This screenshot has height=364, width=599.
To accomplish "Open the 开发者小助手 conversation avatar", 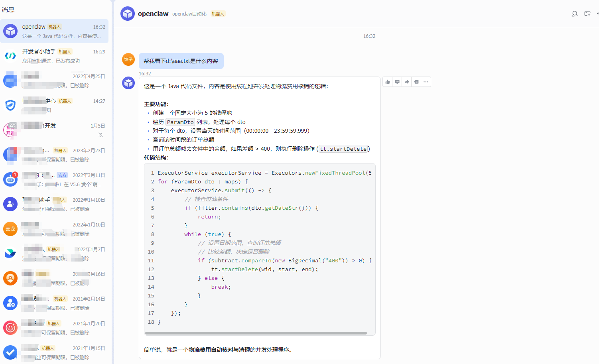I will click(x=10, y=56).
